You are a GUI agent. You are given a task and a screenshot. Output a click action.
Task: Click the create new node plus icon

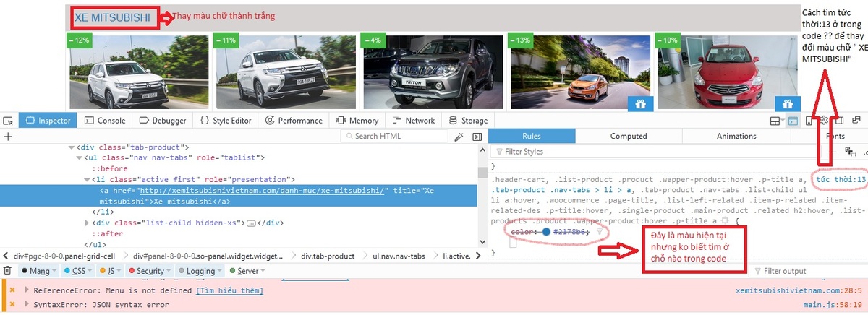coord(8,137)
